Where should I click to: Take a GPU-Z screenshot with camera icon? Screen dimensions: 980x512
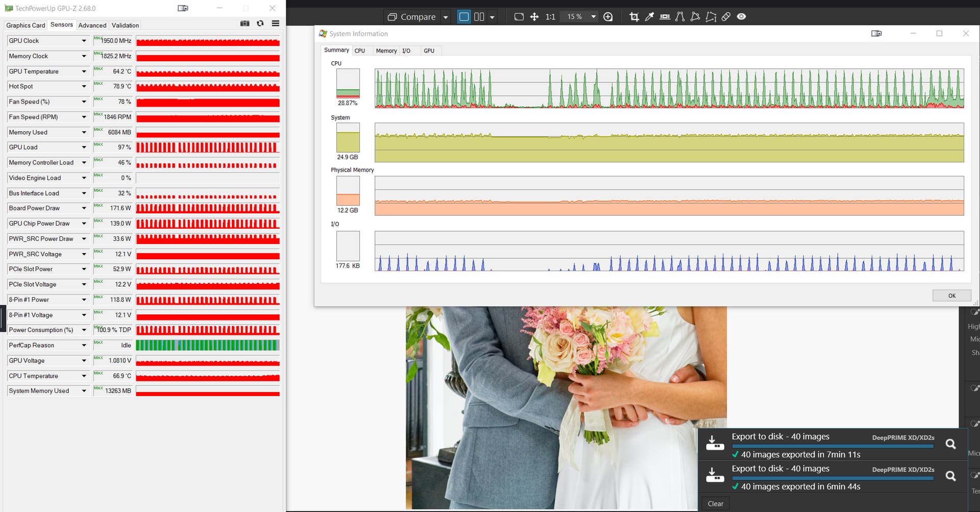point(245,23)
